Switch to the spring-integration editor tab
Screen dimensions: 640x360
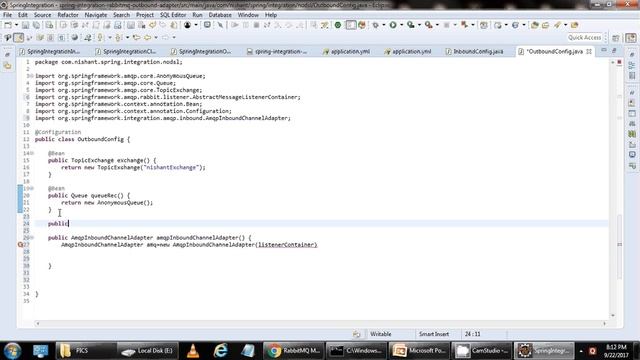[x=277, y=51]
